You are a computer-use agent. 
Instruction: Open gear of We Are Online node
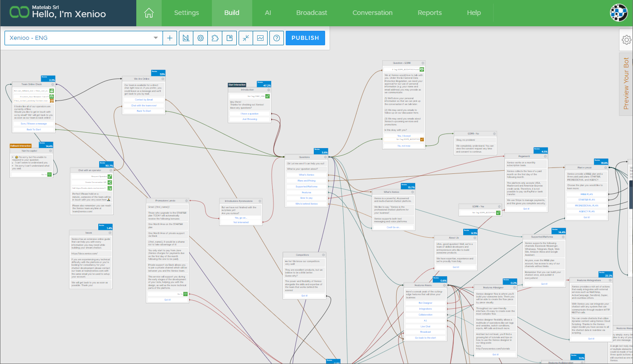(163, 79)
